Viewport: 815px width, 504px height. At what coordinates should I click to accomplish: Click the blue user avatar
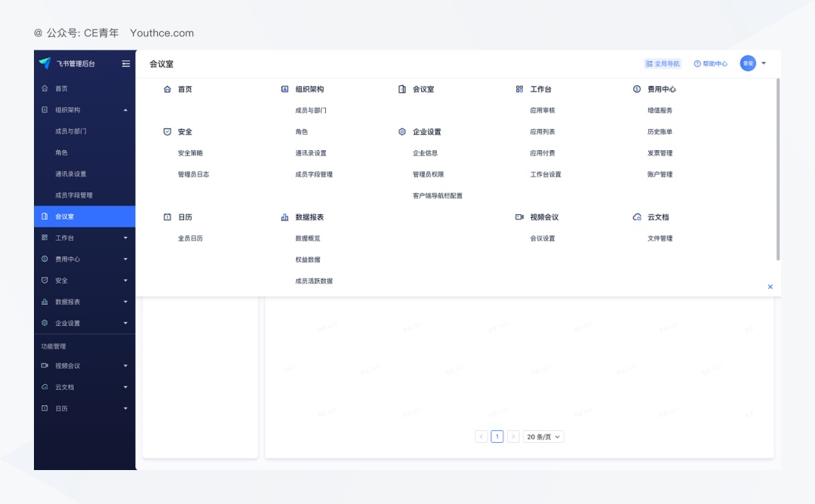coord(748,63)
